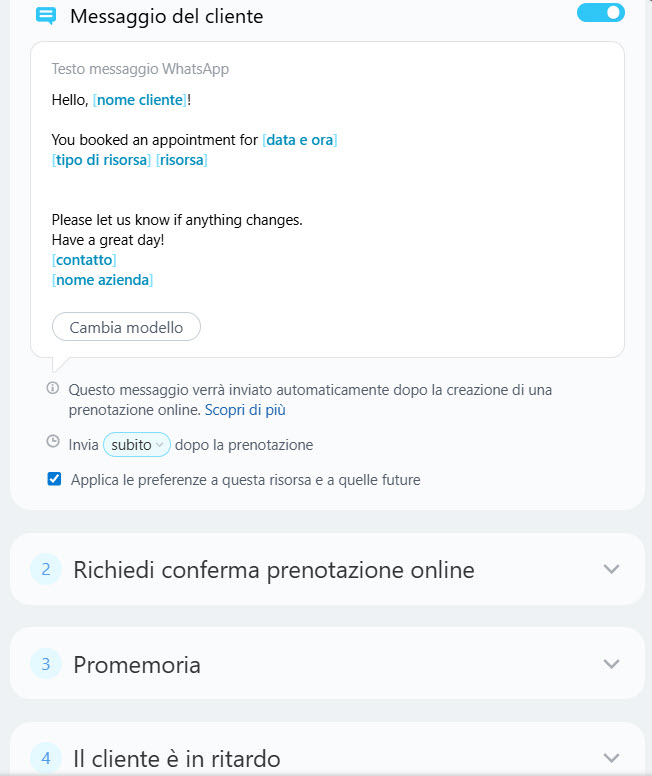Select the [nome cliente] placeholder tag
Viewport: 652px width, 776px height.
pyautogui.click(x=140, y=100)
